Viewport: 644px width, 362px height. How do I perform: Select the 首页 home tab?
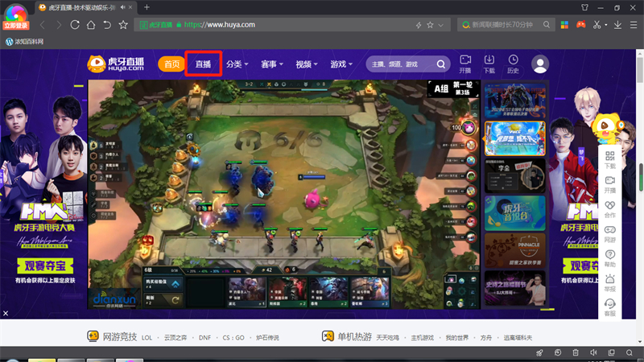pos(172,64)
